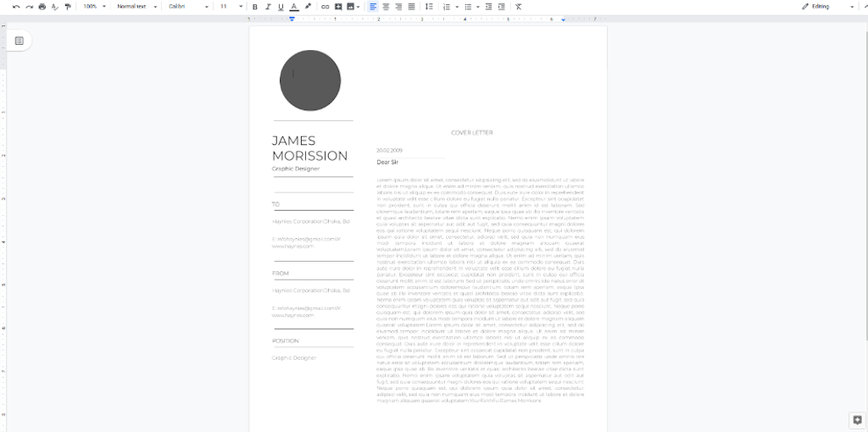Open the font size 11 dropdown
868x432 pixels.
tap(231, 7)
